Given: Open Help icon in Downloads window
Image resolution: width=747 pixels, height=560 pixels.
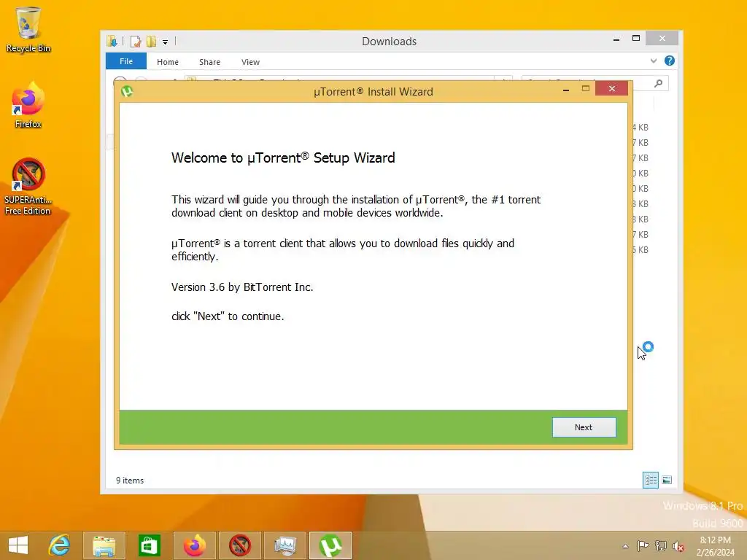Looking at the screenshot, I should 670,61.
